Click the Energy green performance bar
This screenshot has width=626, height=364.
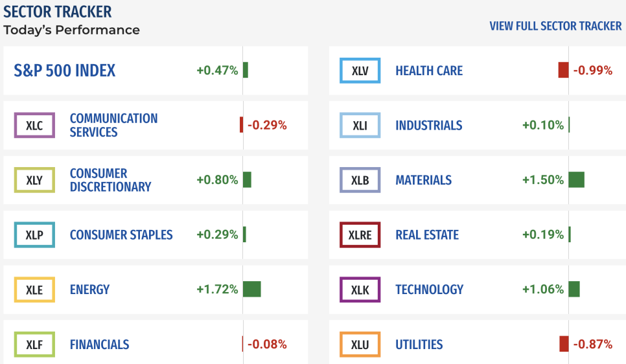point(252,289)
